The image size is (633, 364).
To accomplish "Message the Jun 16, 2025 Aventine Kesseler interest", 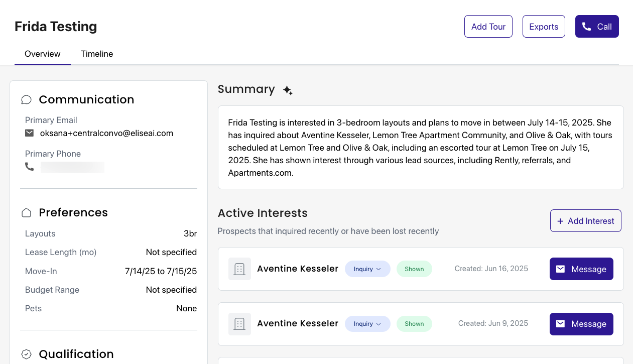I will click(x=581, y=269).
